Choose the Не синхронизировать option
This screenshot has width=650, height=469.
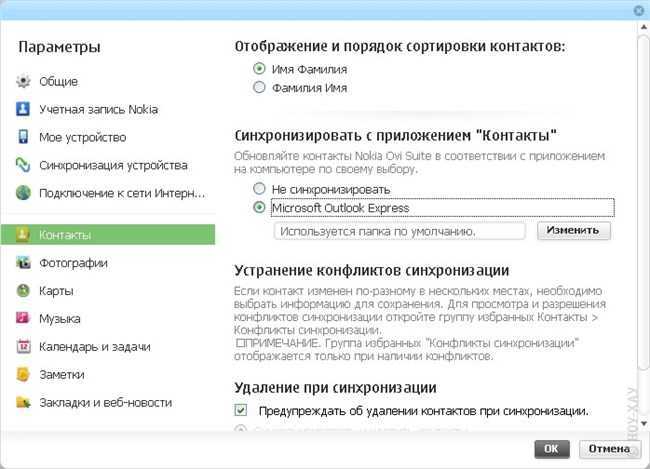(259, 189)
